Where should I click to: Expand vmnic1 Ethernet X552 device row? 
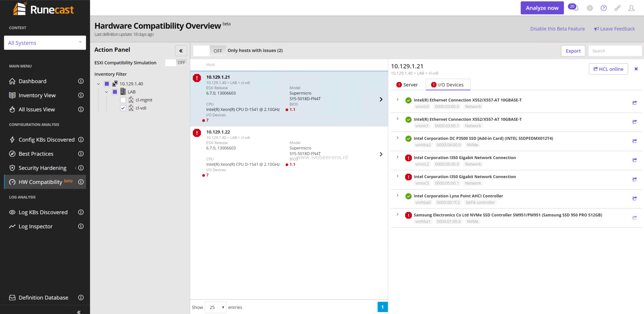pyautogui.click(x=397, y=119)
